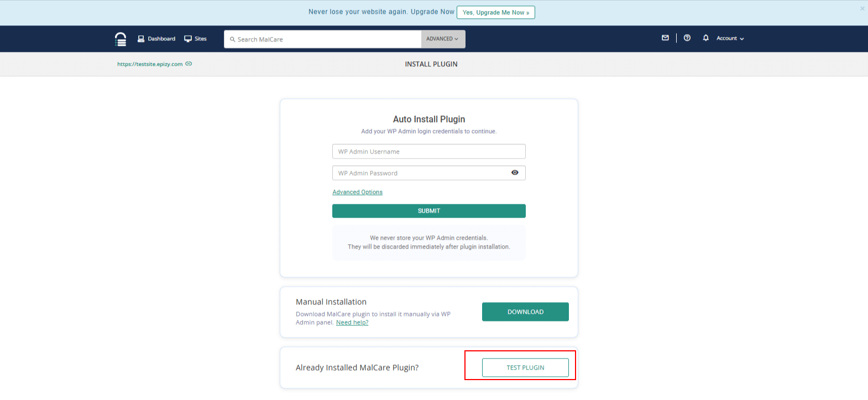The image size is (868, 400).
Task: Click the WP Admin Username field
Action: pos(429,151)
